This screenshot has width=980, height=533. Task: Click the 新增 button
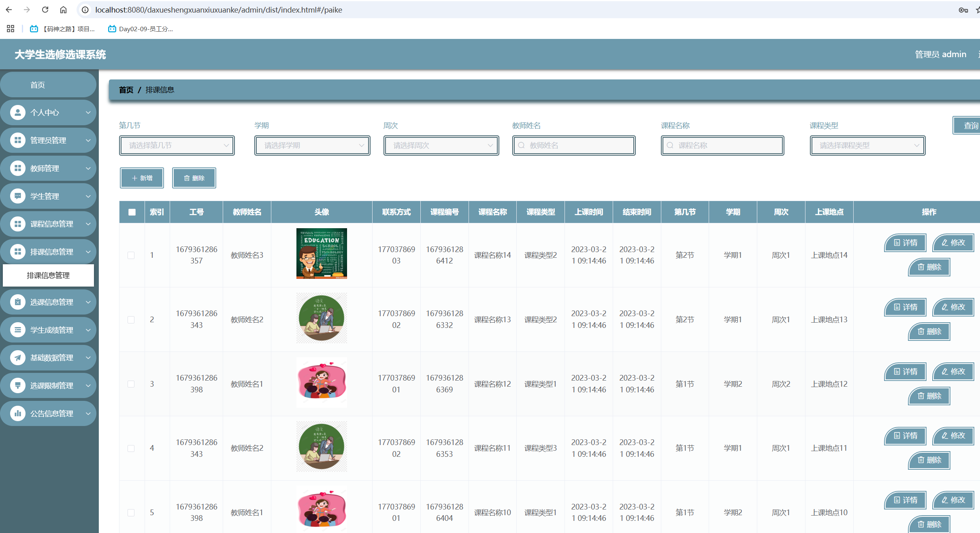(x=142, y=178)
